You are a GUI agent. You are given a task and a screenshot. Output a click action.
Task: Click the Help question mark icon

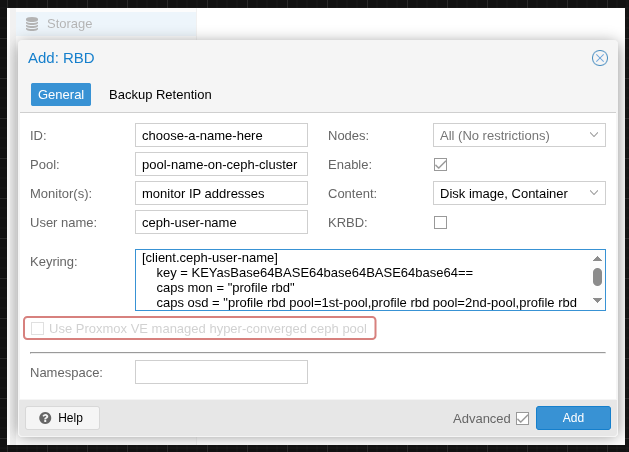[45, 418]
